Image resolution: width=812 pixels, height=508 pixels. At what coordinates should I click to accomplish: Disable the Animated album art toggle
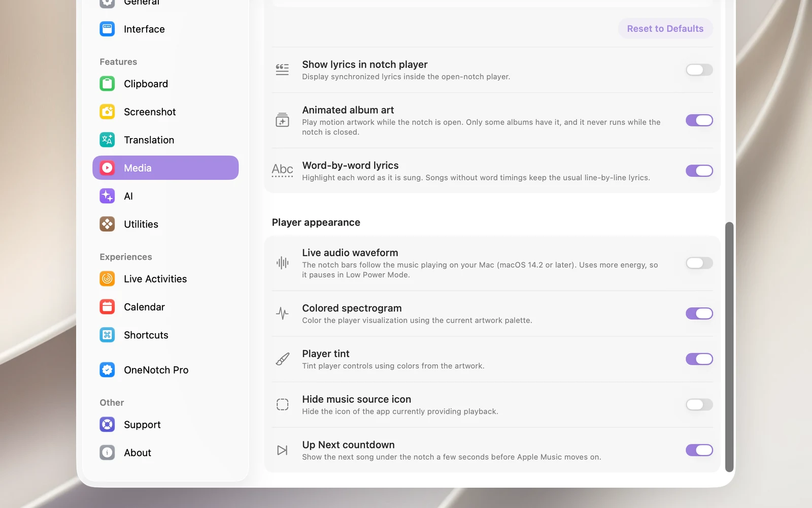[699, 120]
